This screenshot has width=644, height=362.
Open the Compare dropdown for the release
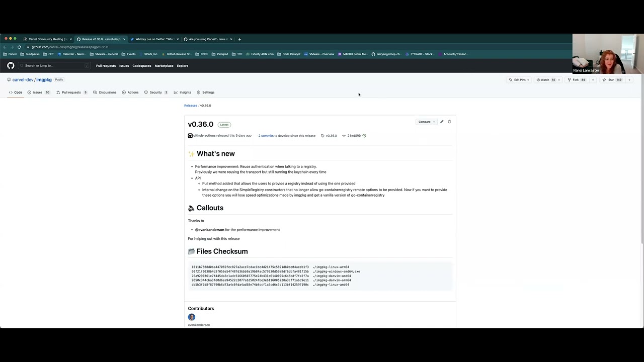[427, 122]
